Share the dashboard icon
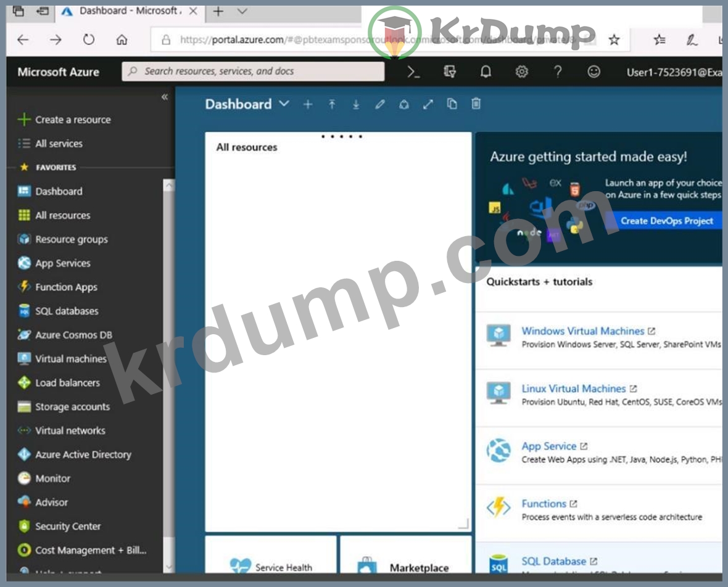 tap(404, 104)
